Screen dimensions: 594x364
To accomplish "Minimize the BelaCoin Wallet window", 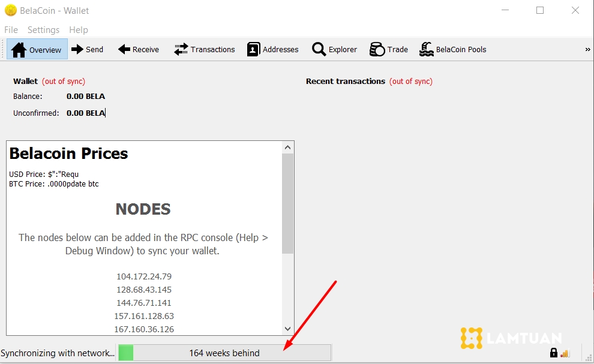I will 505,10.
